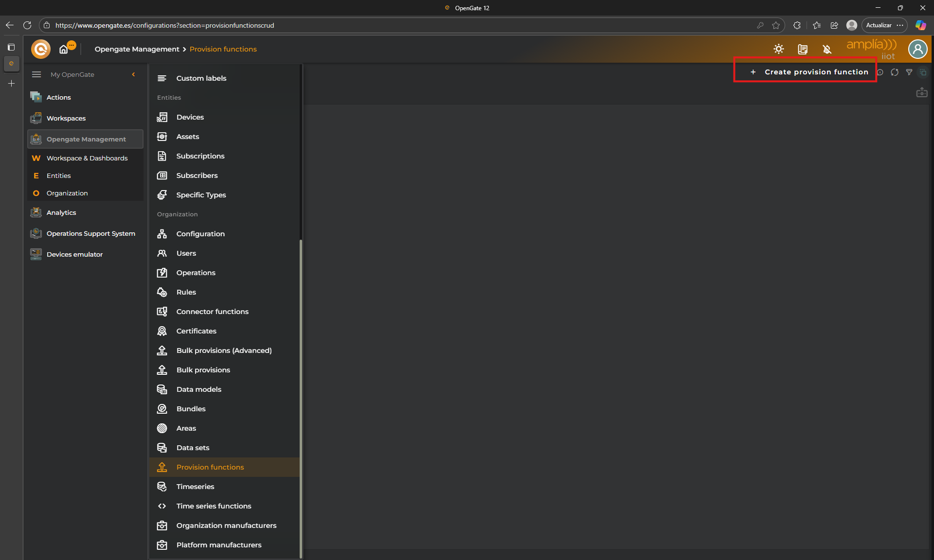Toggle the muted notifications bell icon
This screenshot has width=934, height=560.
[x=826, y=49]
